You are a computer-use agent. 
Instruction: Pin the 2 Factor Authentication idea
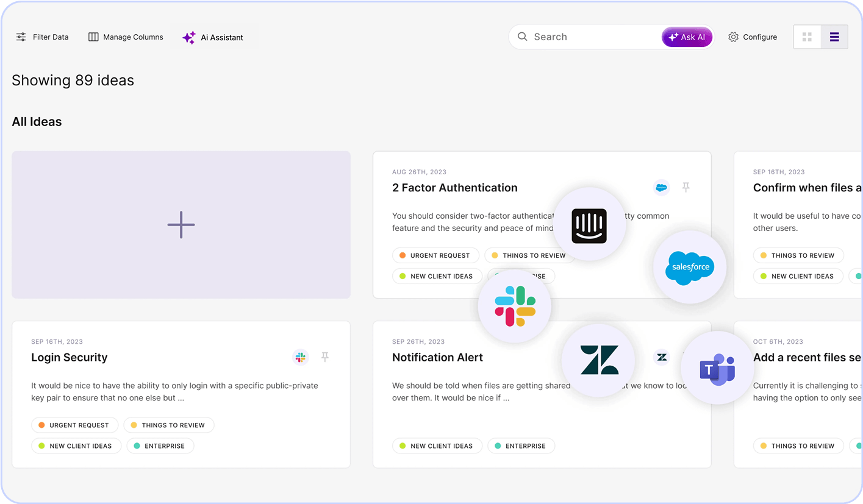[x=686, y=188]
